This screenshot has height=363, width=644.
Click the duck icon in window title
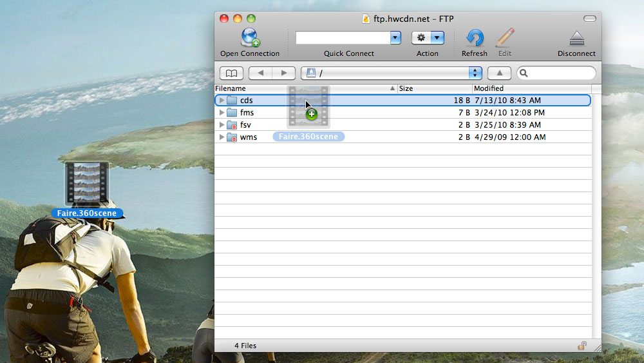pos(366,19)
